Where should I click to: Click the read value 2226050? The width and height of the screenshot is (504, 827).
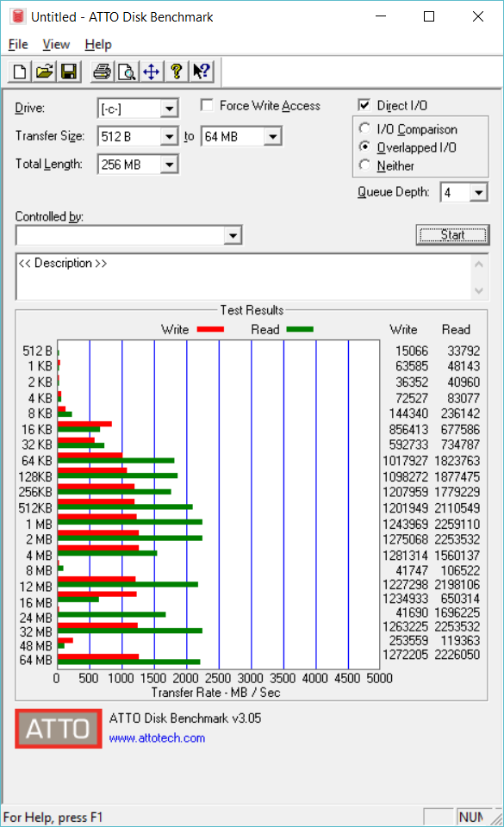[x=457, y=655]
